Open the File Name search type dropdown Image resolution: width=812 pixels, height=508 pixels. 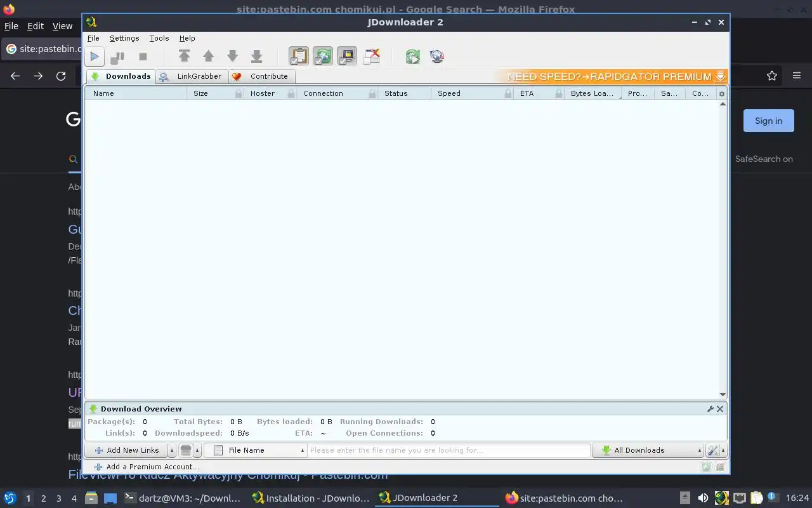[x=255, y=450]
